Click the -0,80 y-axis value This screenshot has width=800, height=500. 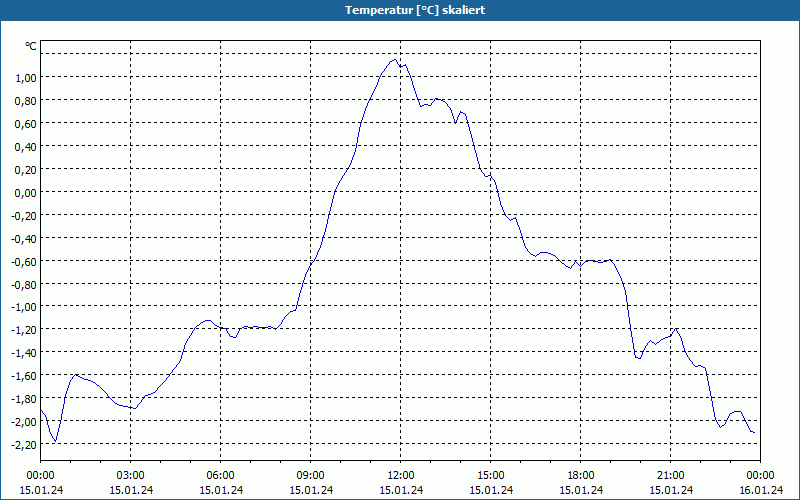point(24,284)
